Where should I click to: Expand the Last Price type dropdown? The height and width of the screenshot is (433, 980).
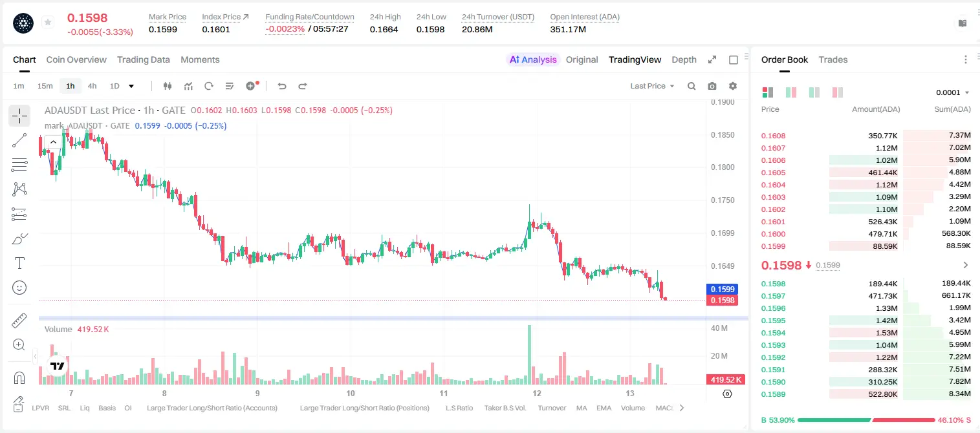click(652, 86)
